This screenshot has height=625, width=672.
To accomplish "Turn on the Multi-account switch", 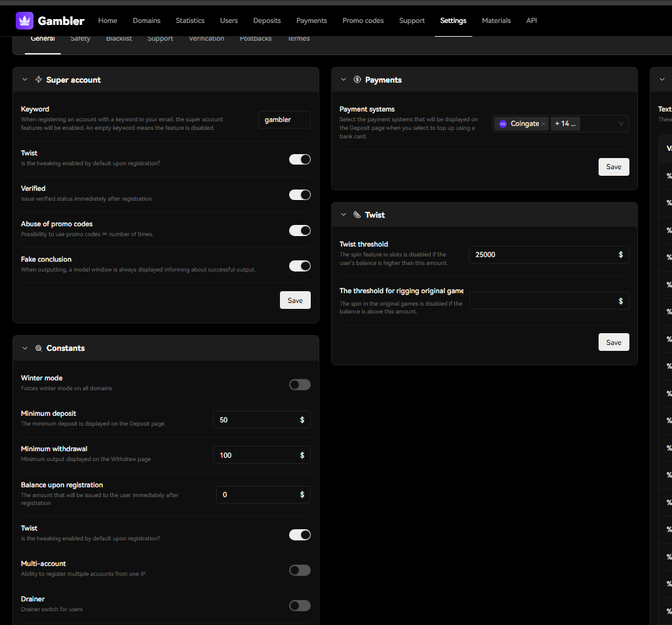I will [x=300, y=571].
